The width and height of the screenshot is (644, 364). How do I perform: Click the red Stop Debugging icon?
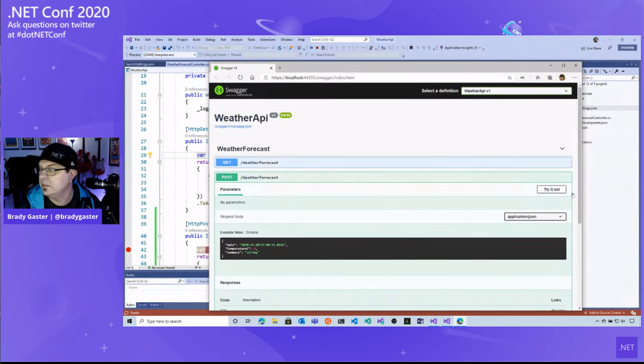point(317,48)
